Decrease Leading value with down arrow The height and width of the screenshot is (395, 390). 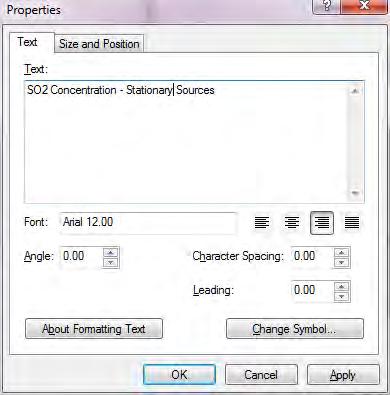342,297
